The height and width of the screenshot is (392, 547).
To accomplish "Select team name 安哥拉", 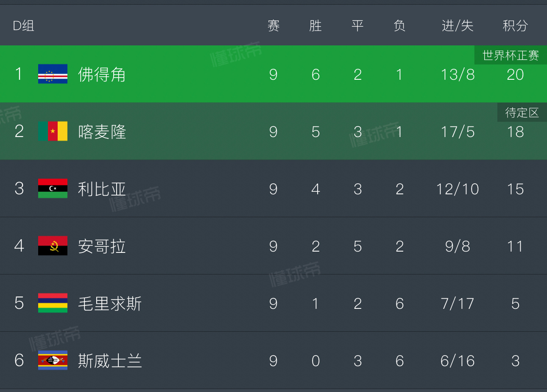I will coord(102,246).
